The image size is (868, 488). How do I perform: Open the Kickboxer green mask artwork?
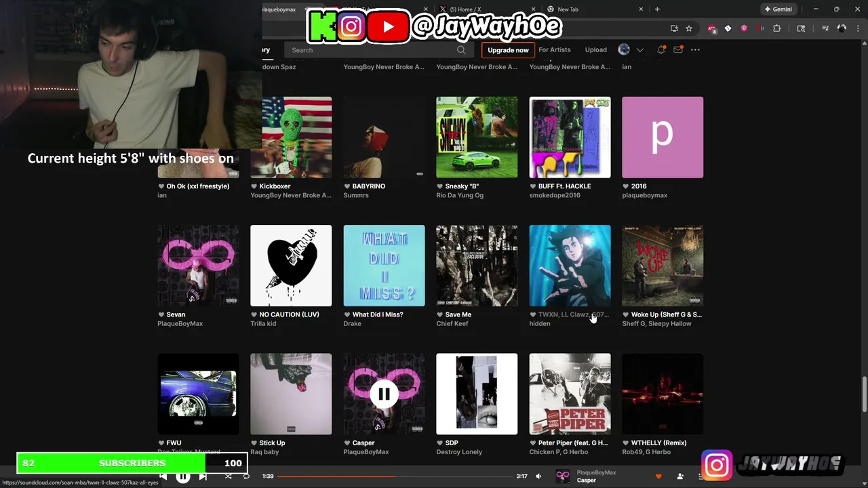coord(291,137)
